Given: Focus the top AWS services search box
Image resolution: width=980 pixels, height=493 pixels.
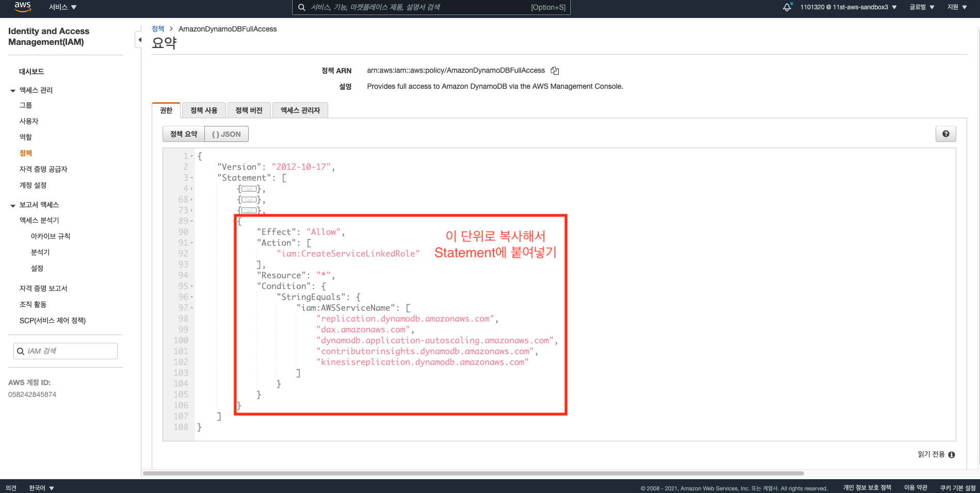Looking at the screenshot, I should (x=431, y=7).
